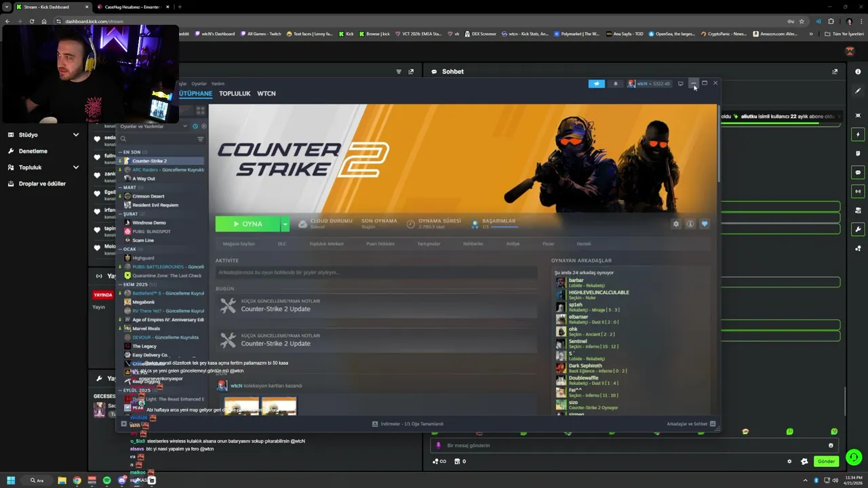868x488 pixels.
Task: Switch Steam to Big Picture mode icon
Action: coord(680,83)
